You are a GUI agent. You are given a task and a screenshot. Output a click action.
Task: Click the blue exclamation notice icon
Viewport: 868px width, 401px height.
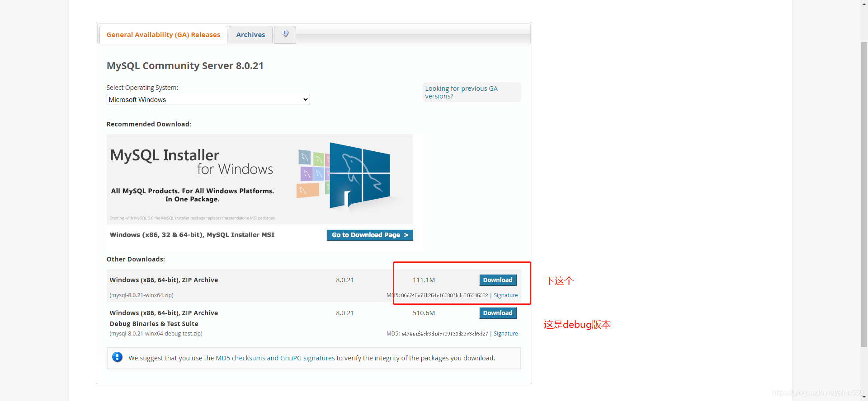pyautogui.click(x=117, y=357)
